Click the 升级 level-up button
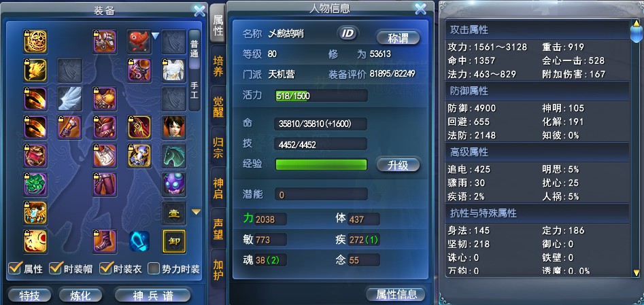This screenshot has width=644, height=305. (x=398, y=165)
